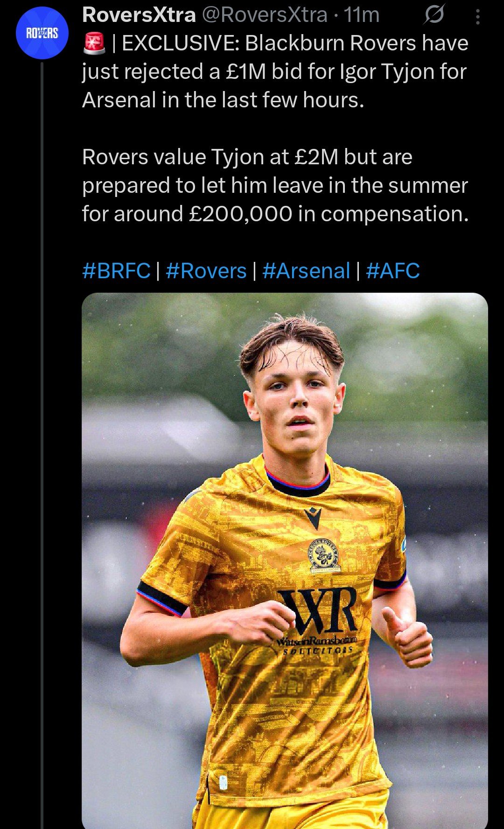Image resolution: width=504 pixels, height=829 pixels.
Task: Click the Grok slashed-circle icon
Action: [434, 17]
